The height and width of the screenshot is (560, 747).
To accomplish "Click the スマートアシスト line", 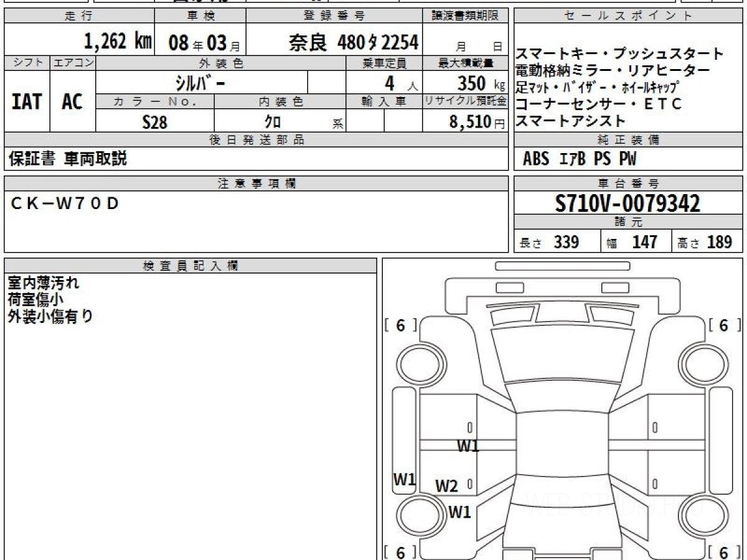I will 570,120.
